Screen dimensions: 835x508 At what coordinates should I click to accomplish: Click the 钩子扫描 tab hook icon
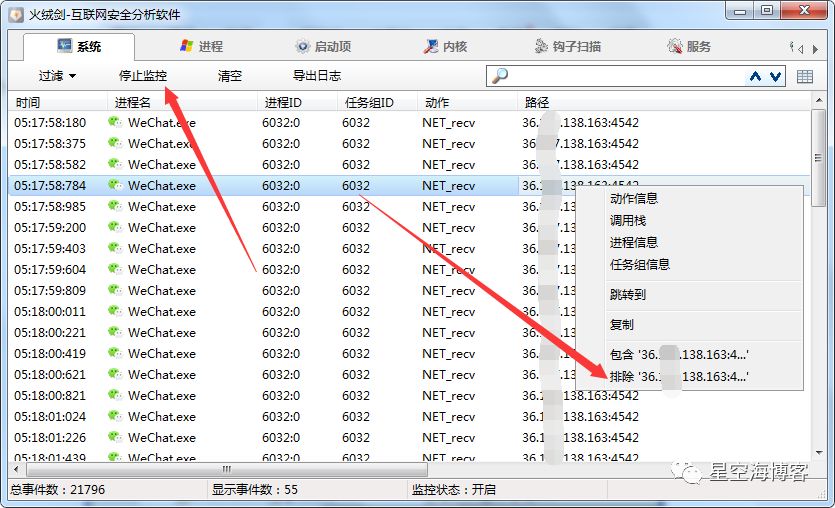[541, 46]
